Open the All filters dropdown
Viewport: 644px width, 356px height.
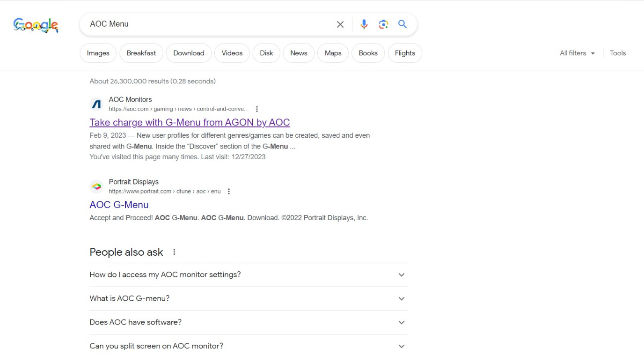click(578, 53)
